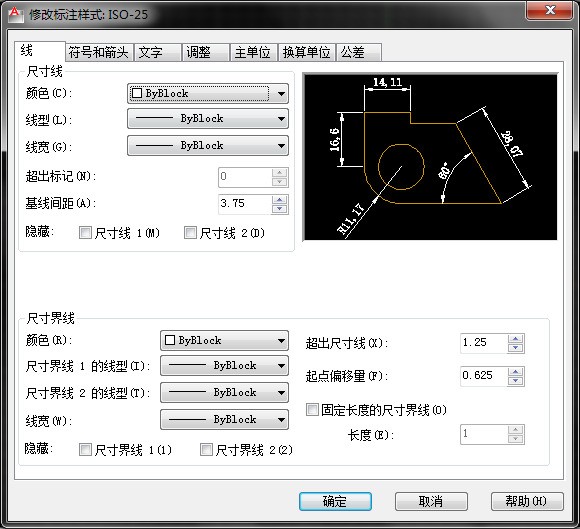
Task: Click the 取消 button
Action: (431, 501)
